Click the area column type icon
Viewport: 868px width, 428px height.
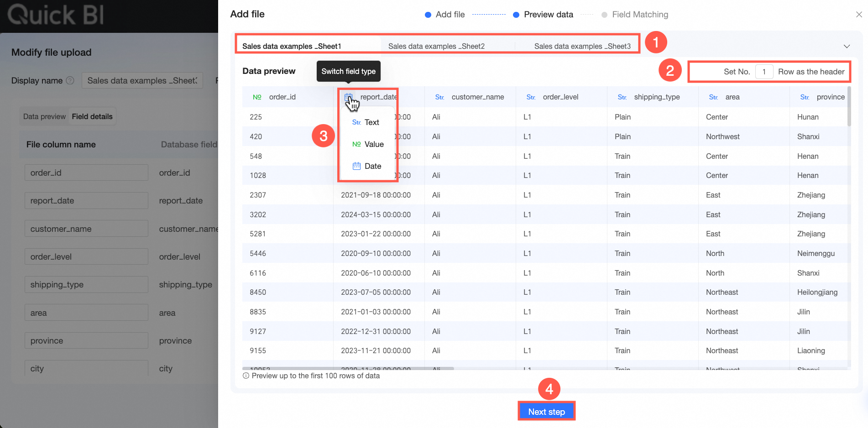(713, 97)
